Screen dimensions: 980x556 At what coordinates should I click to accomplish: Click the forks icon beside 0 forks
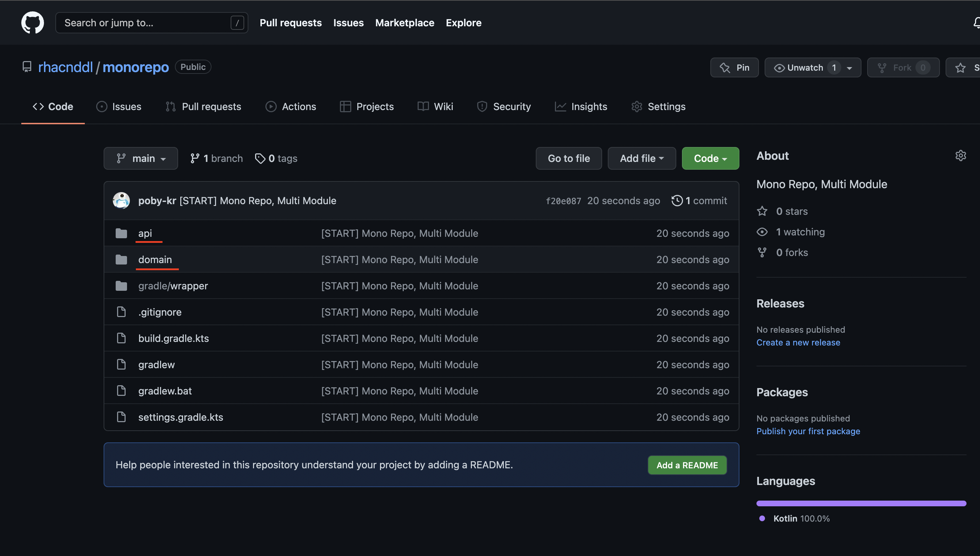[x=762, y=252]
